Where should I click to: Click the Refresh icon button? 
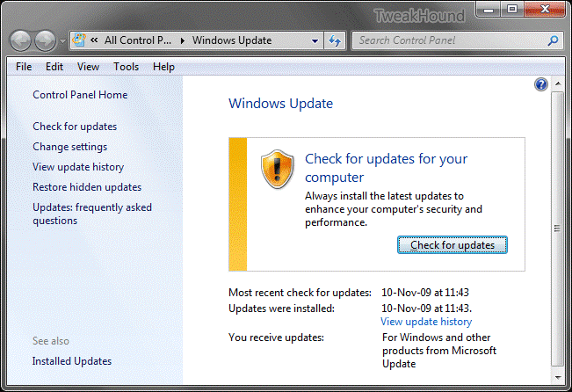335,40
